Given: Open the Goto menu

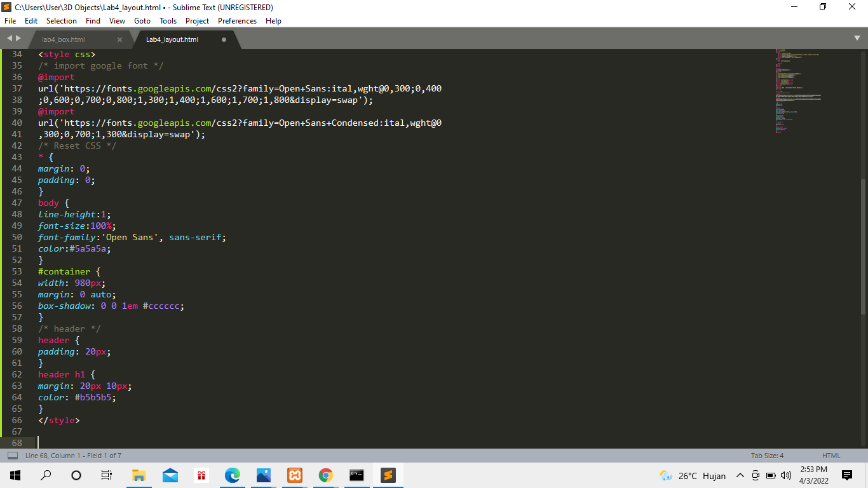Looking at the screenshot, I should click(x=142, y=20).
